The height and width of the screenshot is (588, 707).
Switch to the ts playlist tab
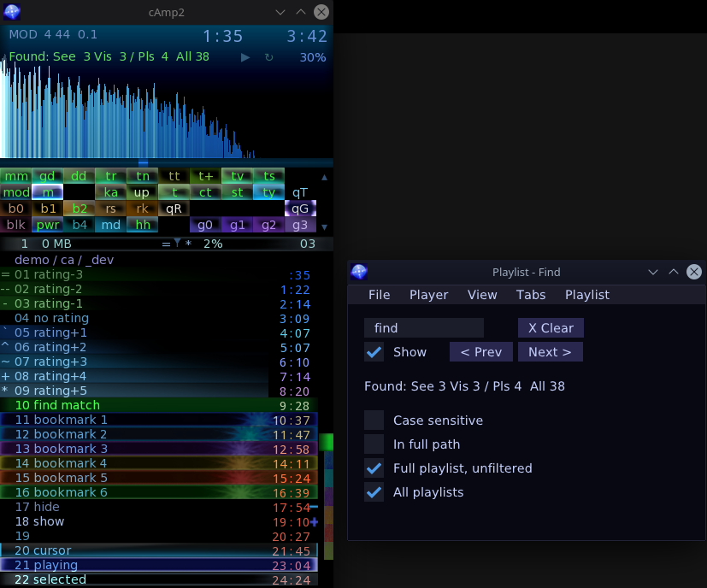point(268,176)
